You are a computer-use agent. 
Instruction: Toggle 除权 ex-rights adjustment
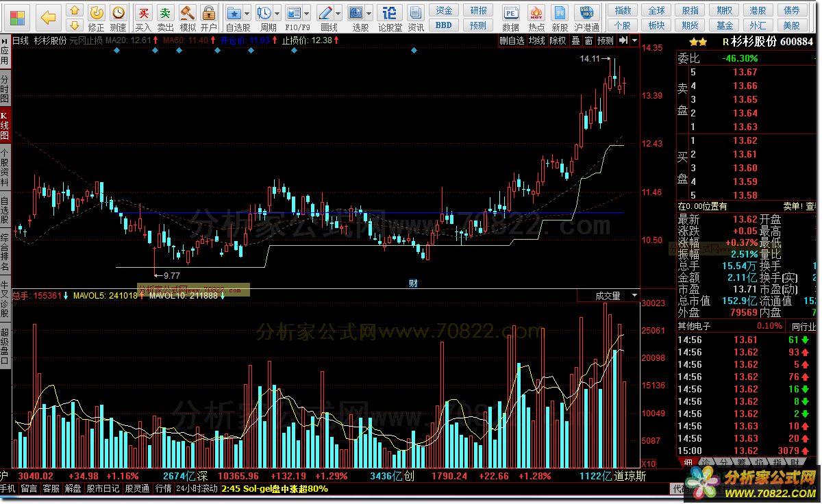pos(558,40)
